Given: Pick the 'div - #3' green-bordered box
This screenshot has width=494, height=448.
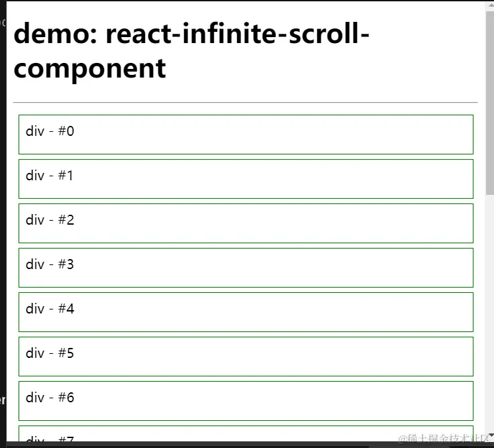Looking at the screenshot, I should (246, 268).
